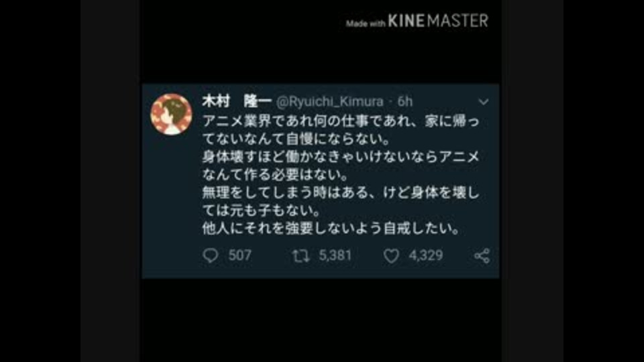The width and height of the screenshot is (644, 362).
Task: Retweet the post using the retweet icon
Action: (x=301, y=256)
